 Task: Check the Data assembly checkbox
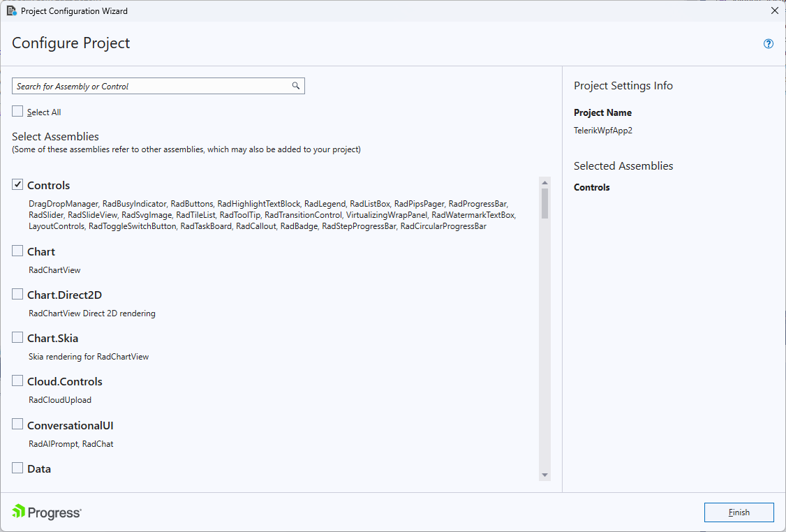point(17,468)
